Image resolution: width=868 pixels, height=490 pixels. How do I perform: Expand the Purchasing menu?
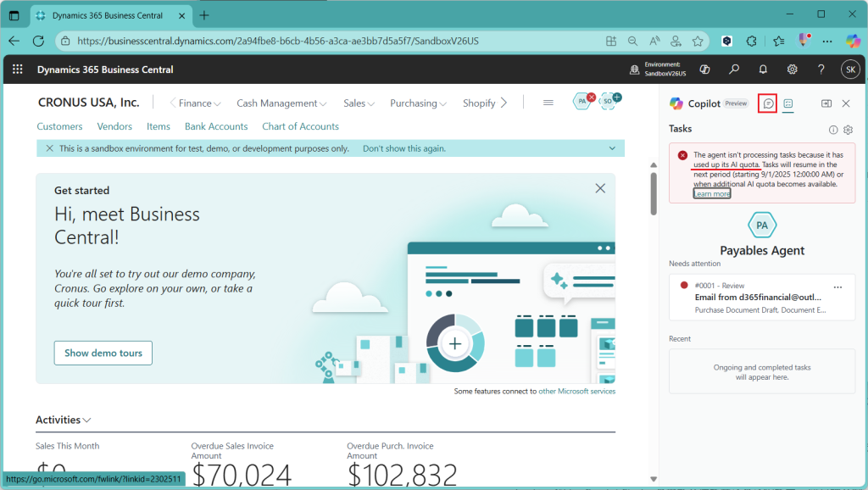pyautogui.click(x=418, y=103)
